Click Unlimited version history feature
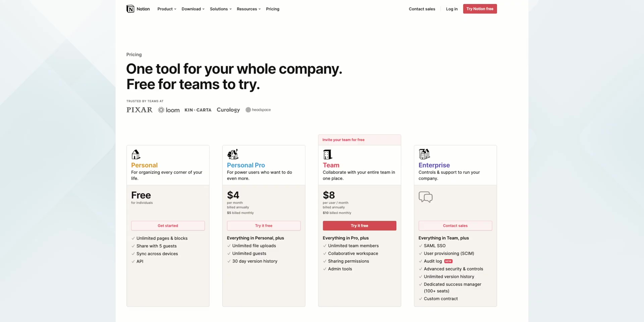The image size is (644, 322). tap(449, 277)
